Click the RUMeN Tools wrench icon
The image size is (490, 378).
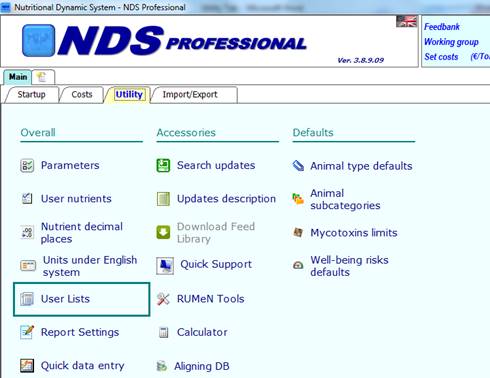(163, 299)
